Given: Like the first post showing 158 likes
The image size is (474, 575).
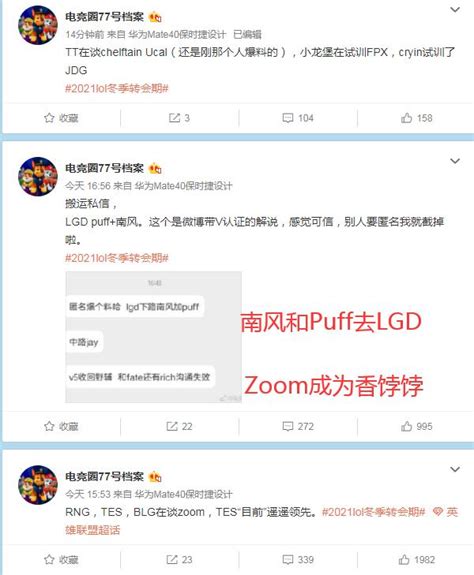Looking at the screenshot, I should pos(416,118).
